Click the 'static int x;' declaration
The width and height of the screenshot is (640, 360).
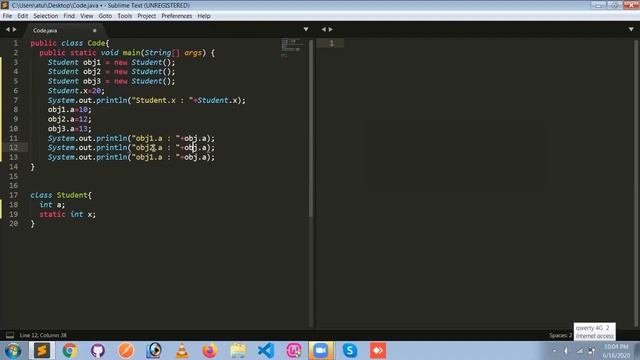67,214
